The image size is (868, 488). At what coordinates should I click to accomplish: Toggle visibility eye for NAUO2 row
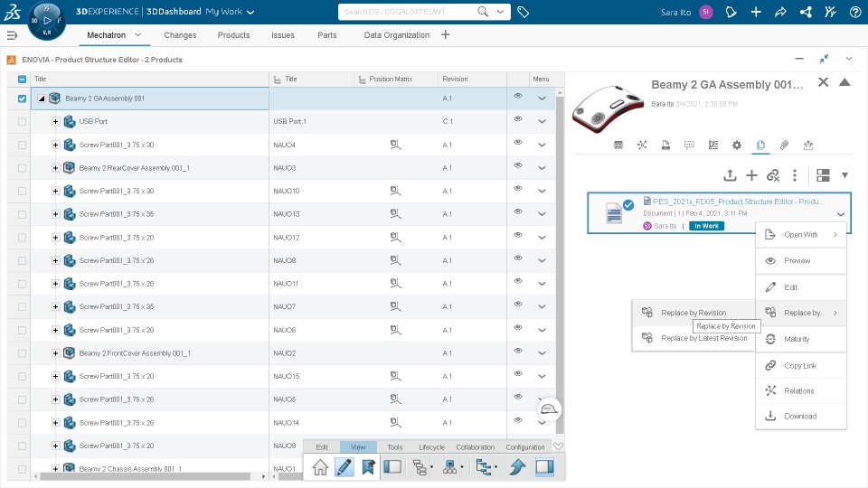[517, 351]
